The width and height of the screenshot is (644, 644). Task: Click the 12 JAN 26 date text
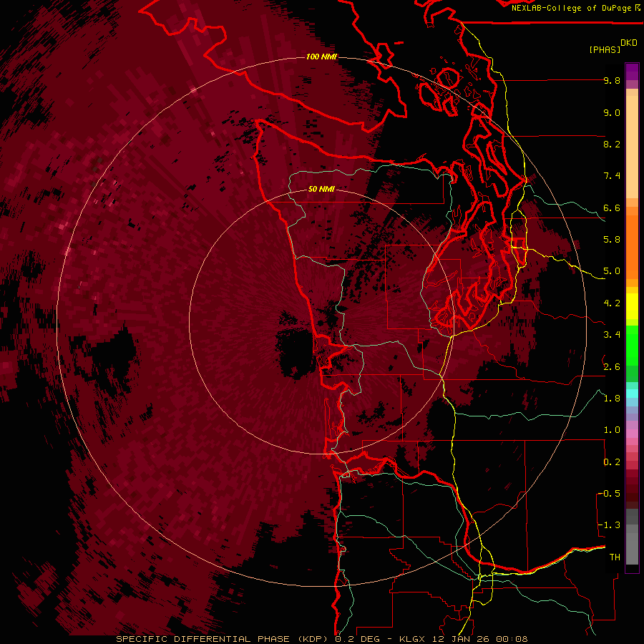point(462,639)
